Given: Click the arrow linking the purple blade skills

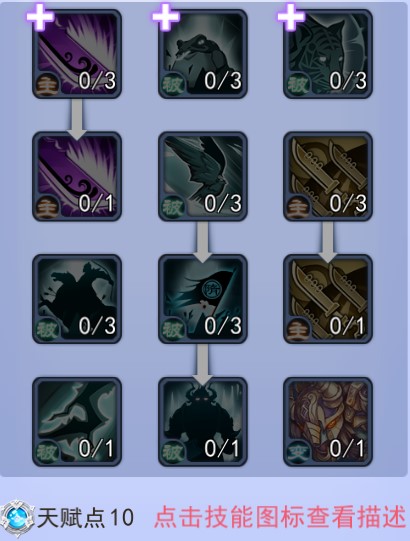Looking at the screenshot, I should (x=77, y=119).
